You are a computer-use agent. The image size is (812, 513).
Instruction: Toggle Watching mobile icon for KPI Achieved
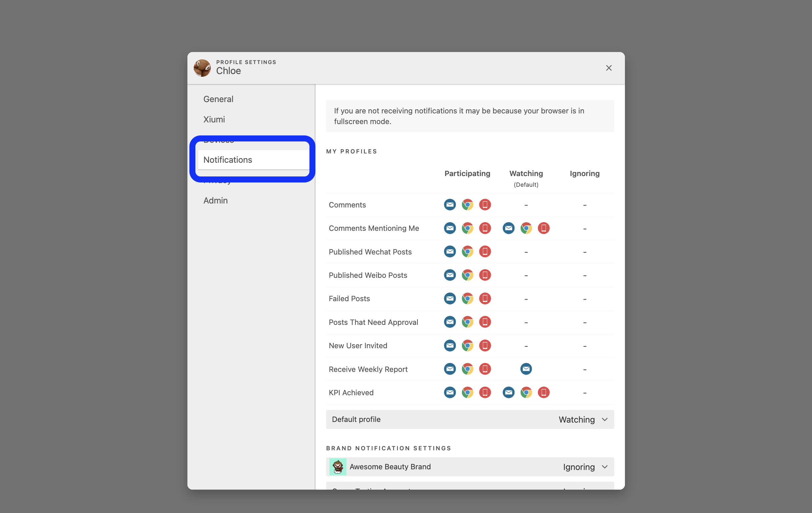pyautogui.click(x=544, y=393)
